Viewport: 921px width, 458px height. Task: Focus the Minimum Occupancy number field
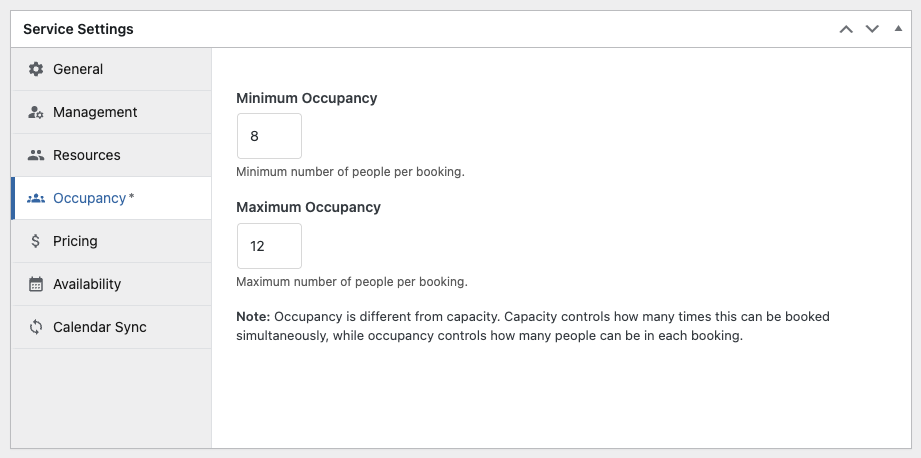(269, 136)
